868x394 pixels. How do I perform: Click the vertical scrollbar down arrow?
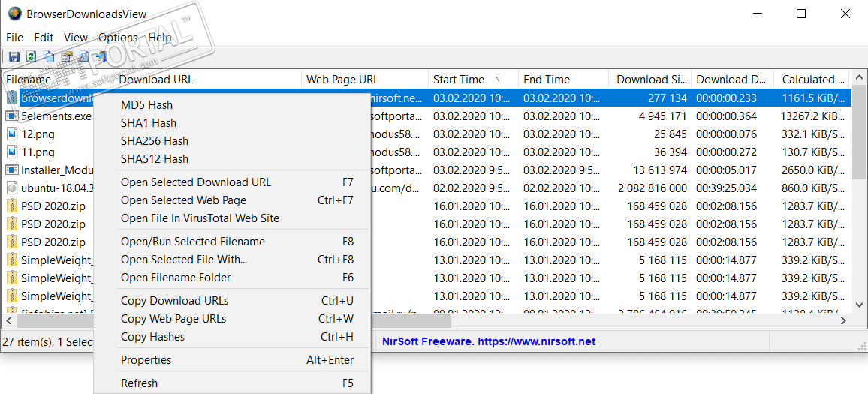pyautogui.click(x=858, y=305)
